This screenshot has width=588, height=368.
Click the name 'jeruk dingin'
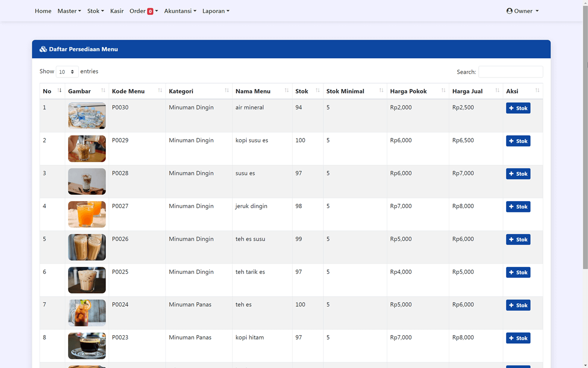click(x=251, y=206)
